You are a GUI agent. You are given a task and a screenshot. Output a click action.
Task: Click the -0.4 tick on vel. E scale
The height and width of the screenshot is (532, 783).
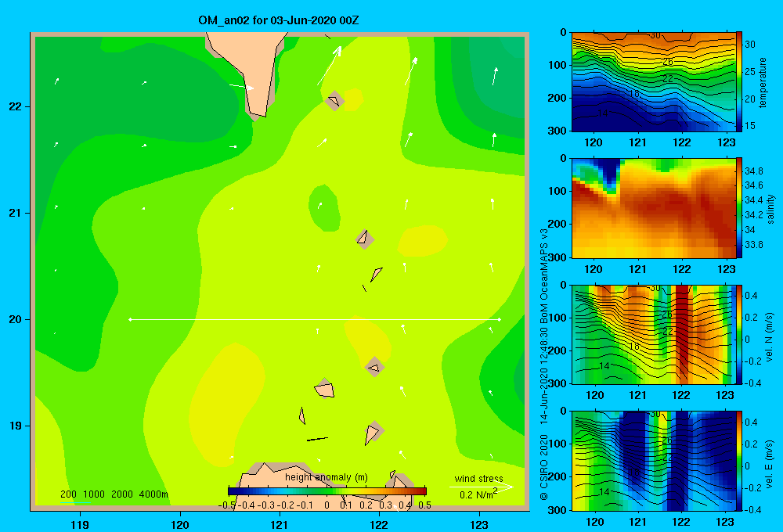point(752,509)
